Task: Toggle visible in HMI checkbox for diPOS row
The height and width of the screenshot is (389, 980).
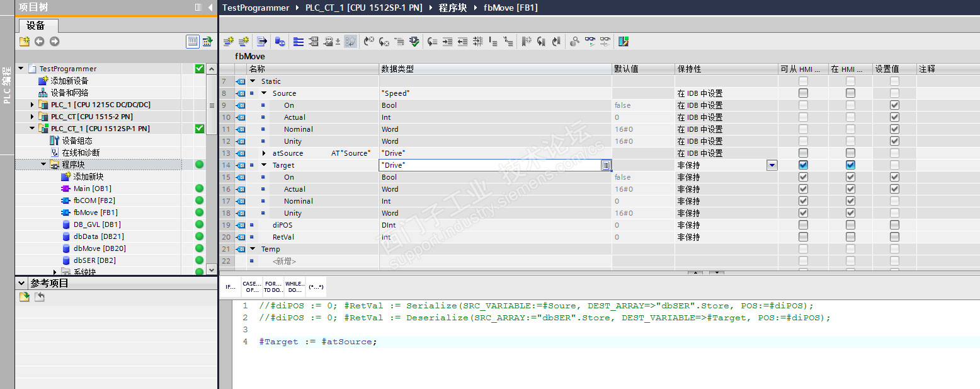Action: (850, 225)
